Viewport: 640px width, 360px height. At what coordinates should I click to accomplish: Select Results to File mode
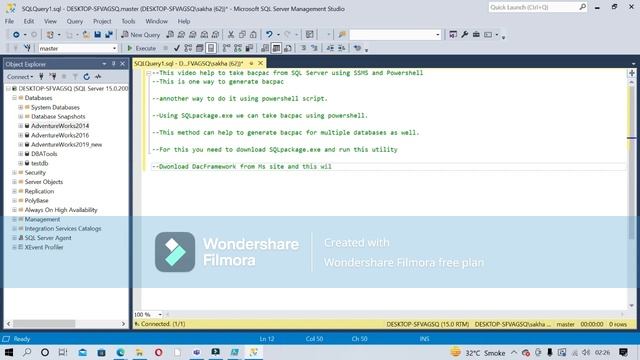pos(288,48)
